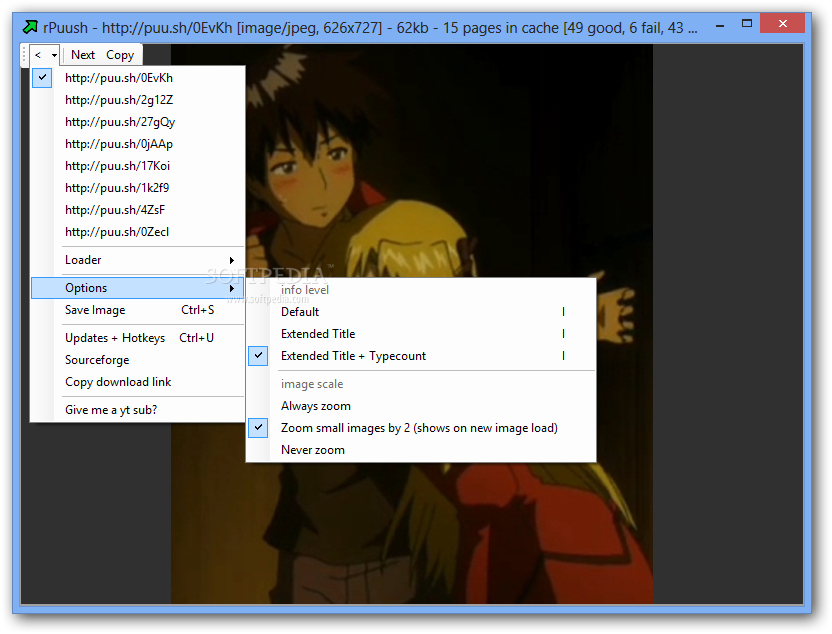The image size is (832, 634).
Task: Select the checked entry http://puu.sh/0EvKh
Action: [137, 78]
